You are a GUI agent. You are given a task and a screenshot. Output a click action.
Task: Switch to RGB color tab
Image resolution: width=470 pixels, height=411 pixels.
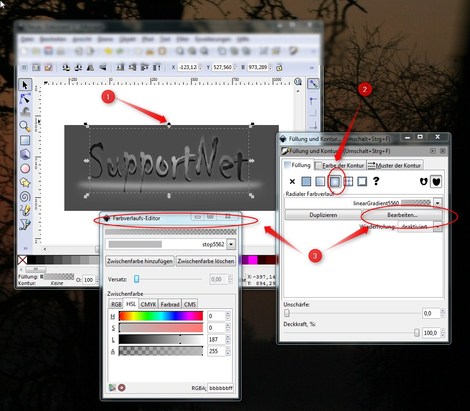pos(116,304)
